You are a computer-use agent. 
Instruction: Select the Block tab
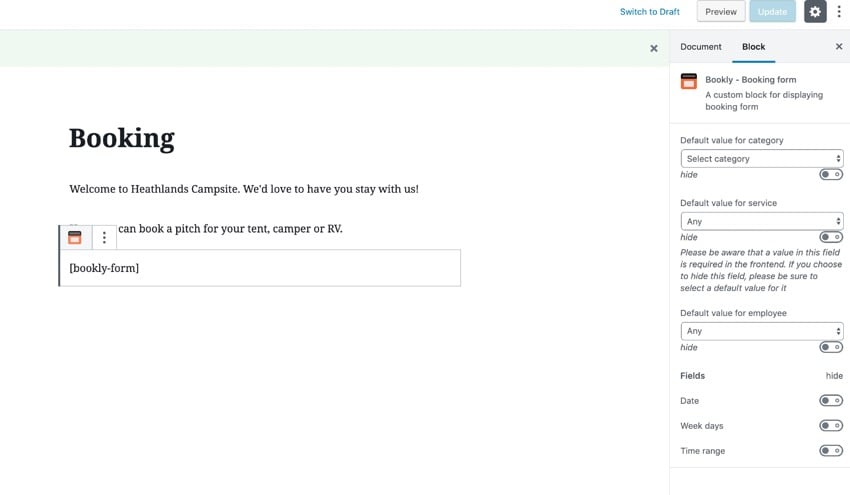pos(754,47)
